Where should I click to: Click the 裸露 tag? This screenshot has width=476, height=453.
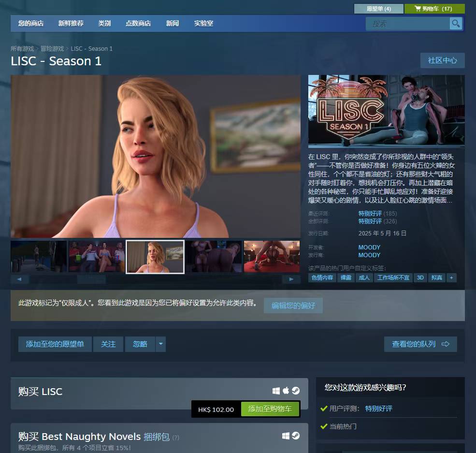point(346,278)
